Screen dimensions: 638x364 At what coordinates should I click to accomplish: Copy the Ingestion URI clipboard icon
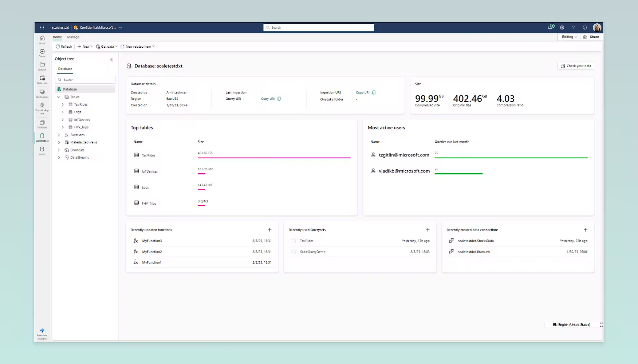tap(374, 92)
